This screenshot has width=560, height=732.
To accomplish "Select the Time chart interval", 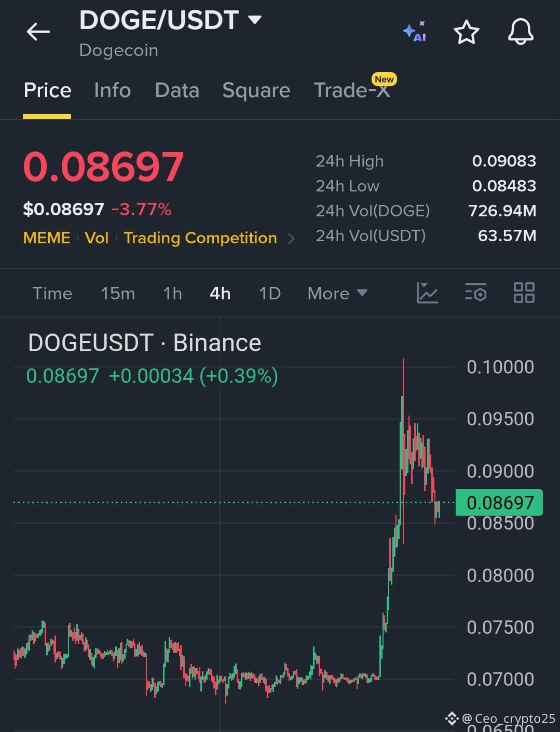I will pyautogui.click(x=52, y=293).
